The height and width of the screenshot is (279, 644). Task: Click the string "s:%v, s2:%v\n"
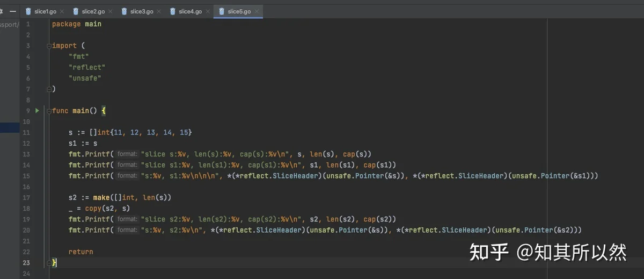click(172, 230)
